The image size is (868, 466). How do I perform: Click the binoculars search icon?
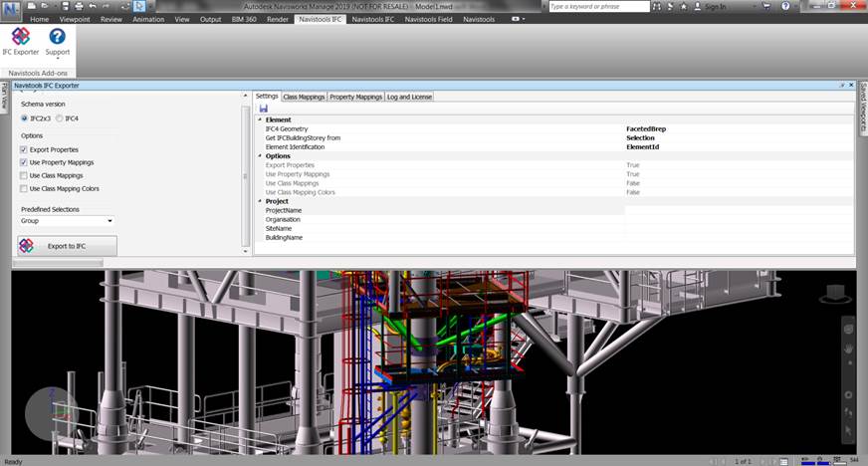[657, 6]
